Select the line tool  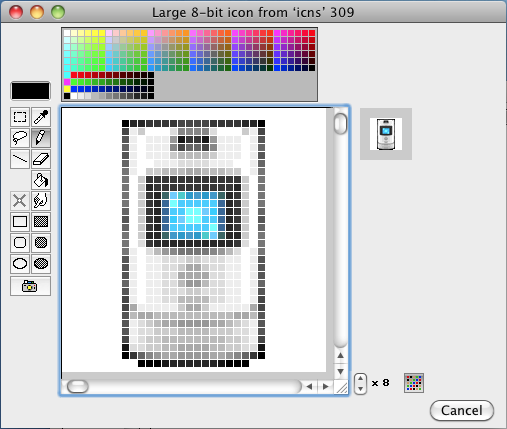[x=20, y=159]
